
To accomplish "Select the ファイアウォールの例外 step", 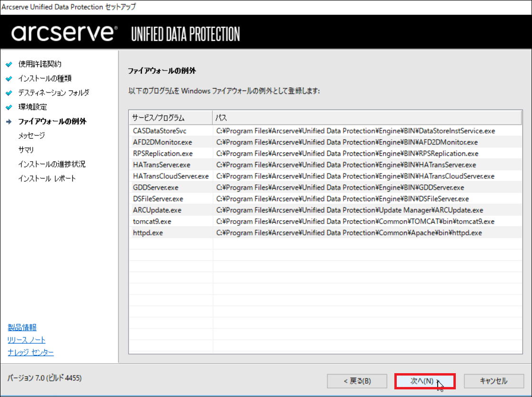I will pyautogui.click(x=52, y=121).
